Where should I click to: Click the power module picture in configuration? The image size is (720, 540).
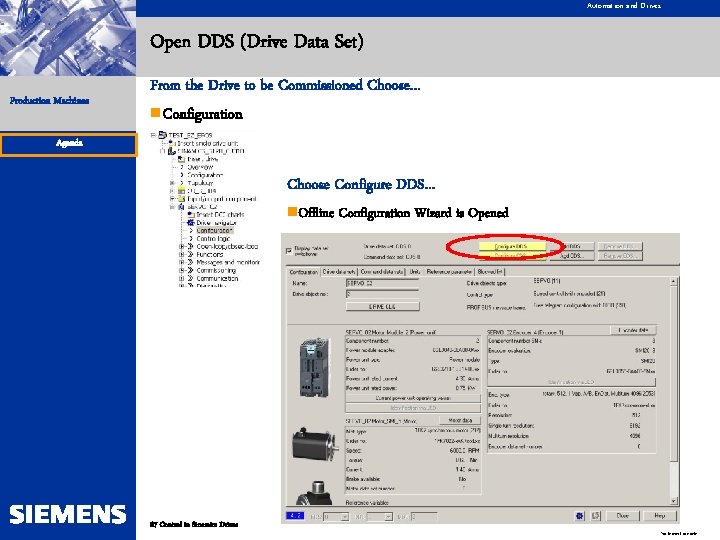(315, 367)
